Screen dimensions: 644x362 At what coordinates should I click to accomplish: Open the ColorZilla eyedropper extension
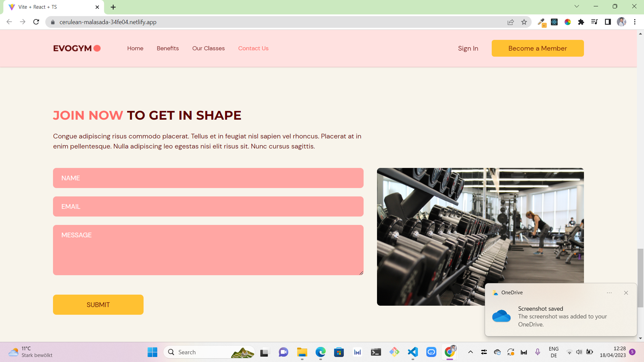541,22
